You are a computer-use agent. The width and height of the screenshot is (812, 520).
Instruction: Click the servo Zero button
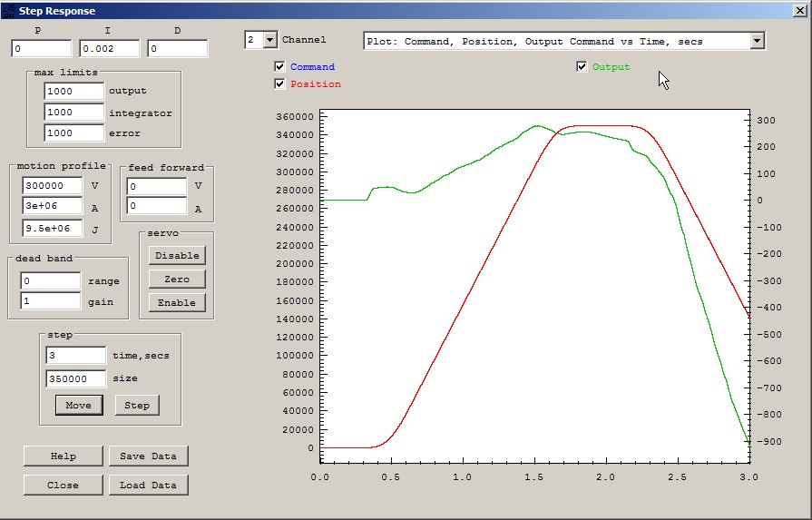(x=177, y=279)
